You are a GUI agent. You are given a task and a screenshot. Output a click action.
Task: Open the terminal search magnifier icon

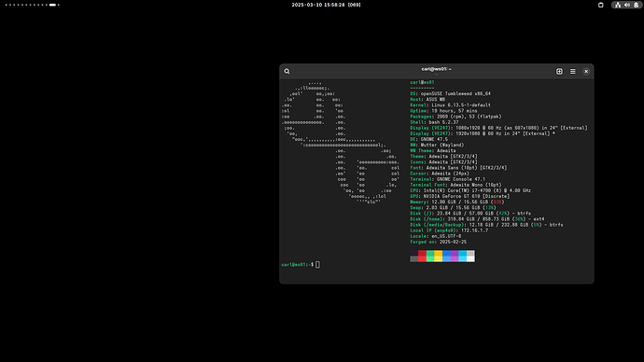[287, 72]
